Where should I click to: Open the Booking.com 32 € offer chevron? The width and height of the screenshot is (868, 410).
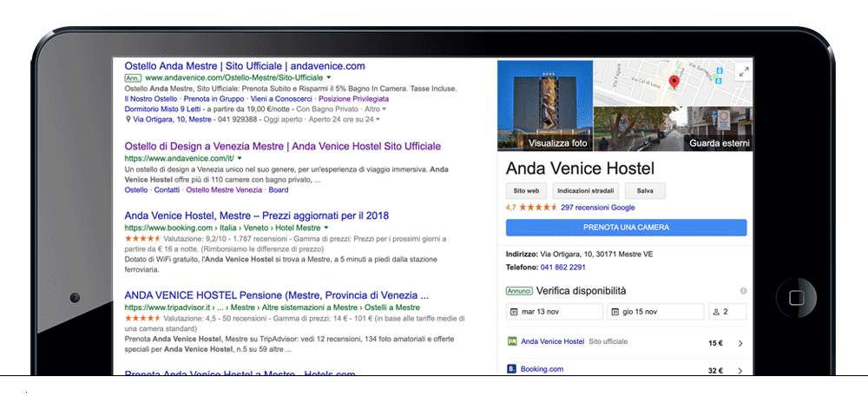coord(740,371)
